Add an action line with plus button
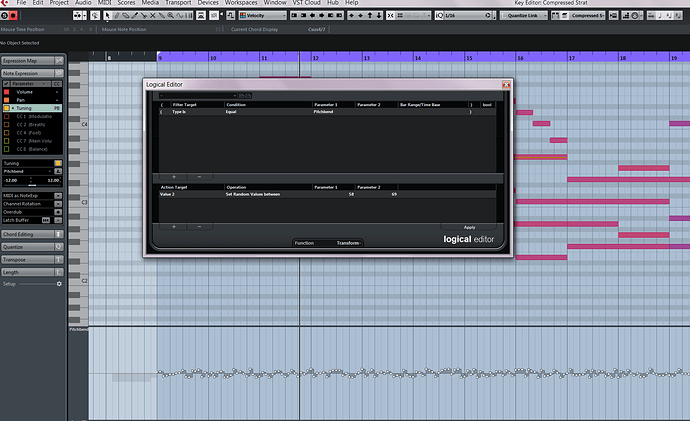This screenshot has width=690, height=421. (174, 227)
